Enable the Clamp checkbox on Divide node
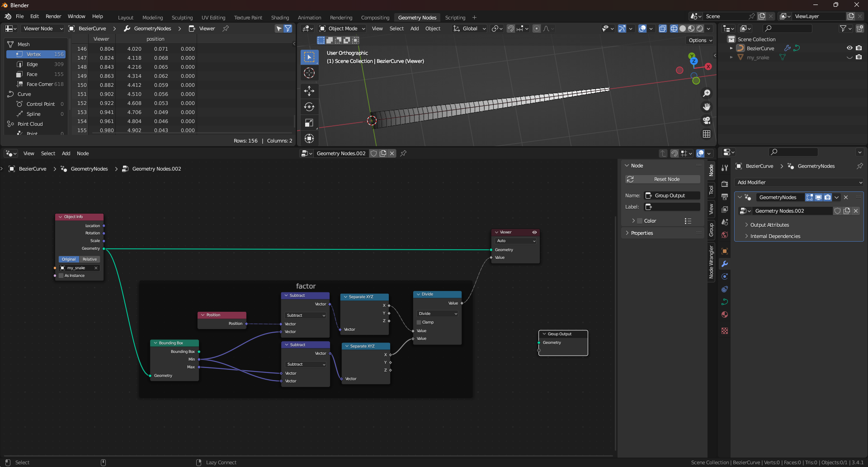Image resolution: width=868 pixels, height=467 pixels. point(419,322)
